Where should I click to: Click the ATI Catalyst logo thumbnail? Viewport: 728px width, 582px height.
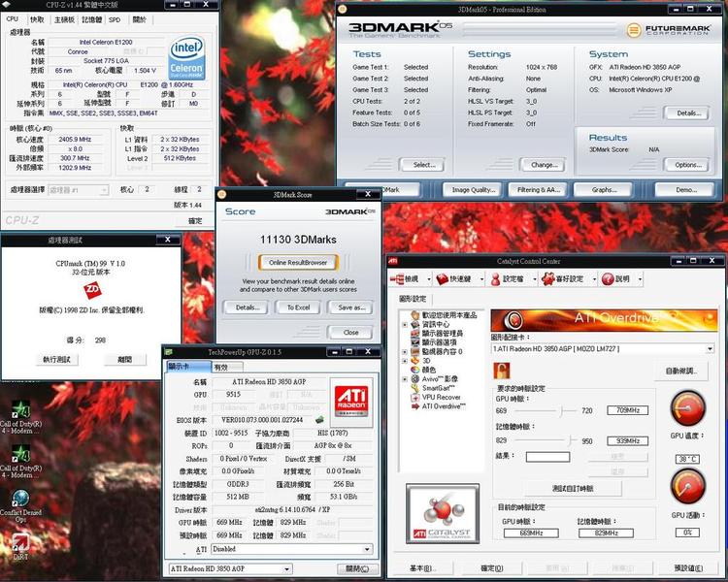pyautogui.click(x=443, y=514)
